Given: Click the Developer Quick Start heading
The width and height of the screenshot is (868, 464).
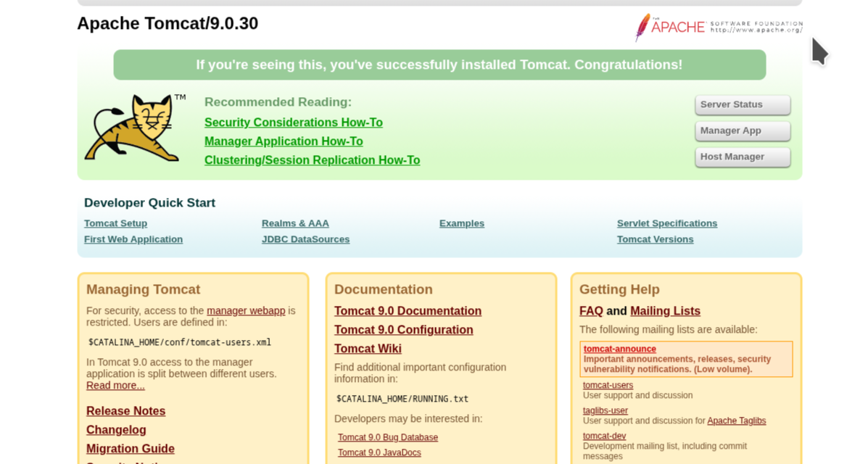Looking at the screenshot, I should [149, 203].
